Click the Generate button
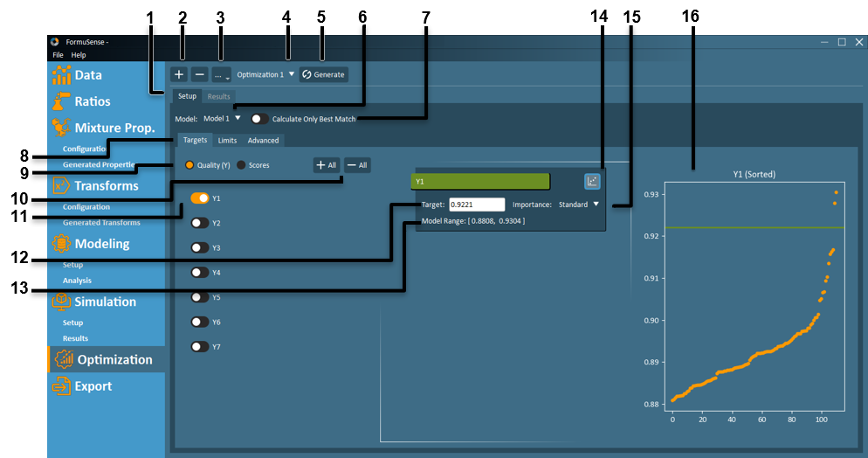Screen dimensions: 868x458 coord(324,74)
